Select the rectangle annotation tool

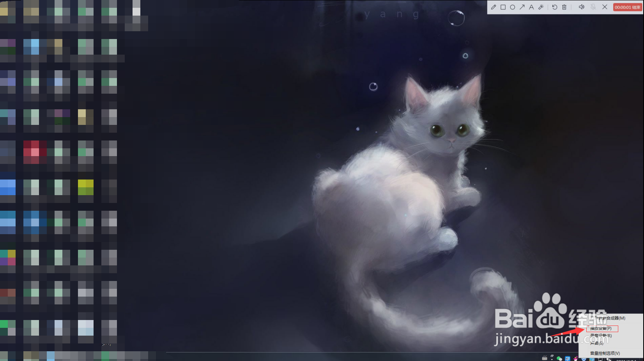[503, 7]
